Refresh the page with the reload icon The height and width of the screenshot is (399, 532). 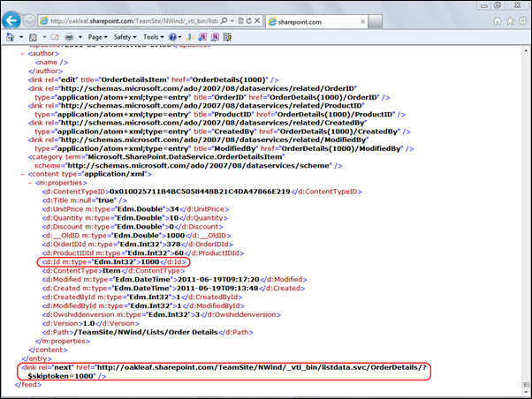point(249,20)
